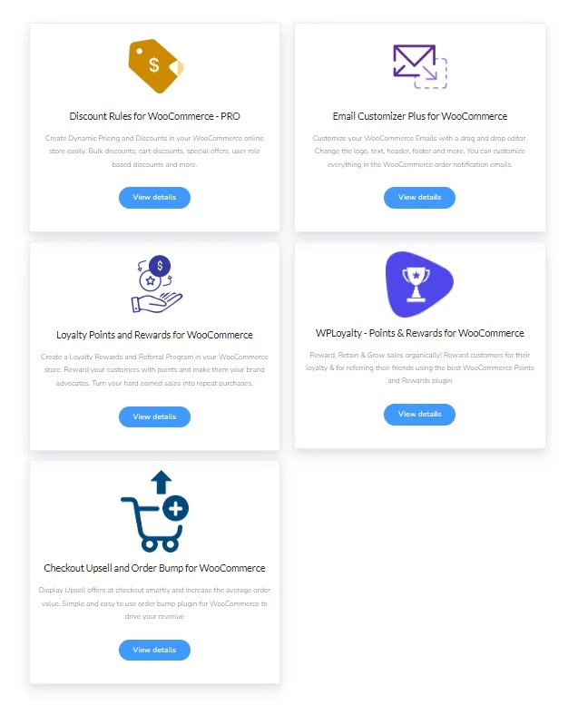View details for Checkout Upsell and Order Bump

(x=154, y=650)
